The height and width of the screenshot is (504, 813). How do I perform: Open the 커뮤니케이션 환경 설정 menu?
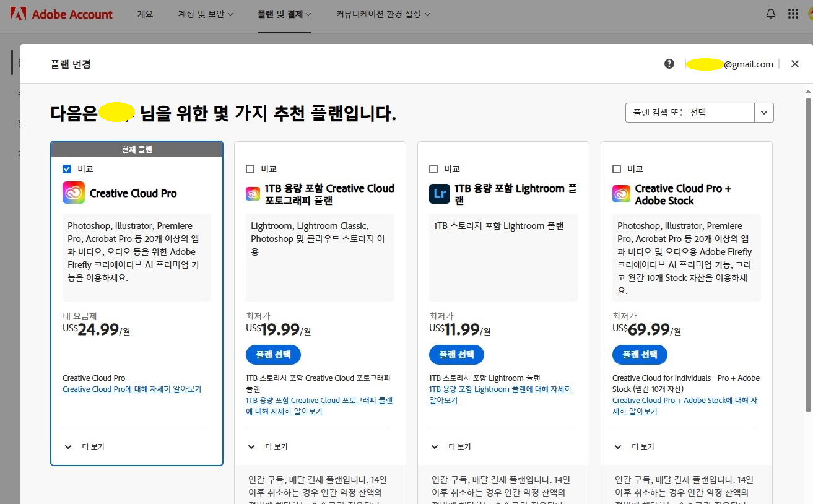click(x=383, y=14)
